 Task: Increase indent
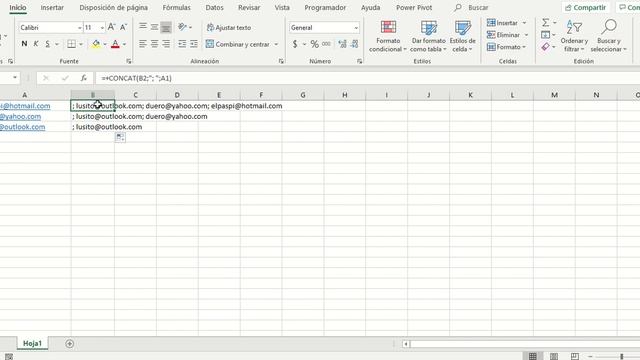click(194, 44)
